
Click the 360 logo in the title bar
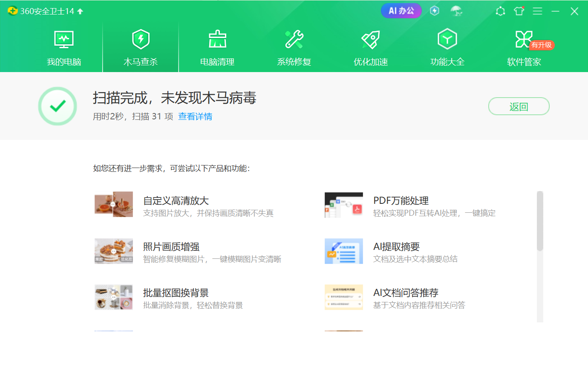coord(13,11)
